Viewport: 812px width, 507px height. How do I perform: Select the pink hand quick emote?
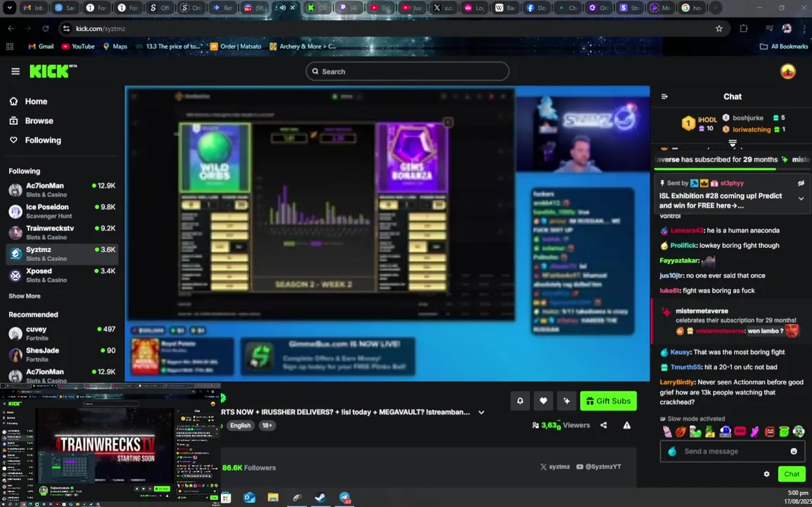click(754, 432)
